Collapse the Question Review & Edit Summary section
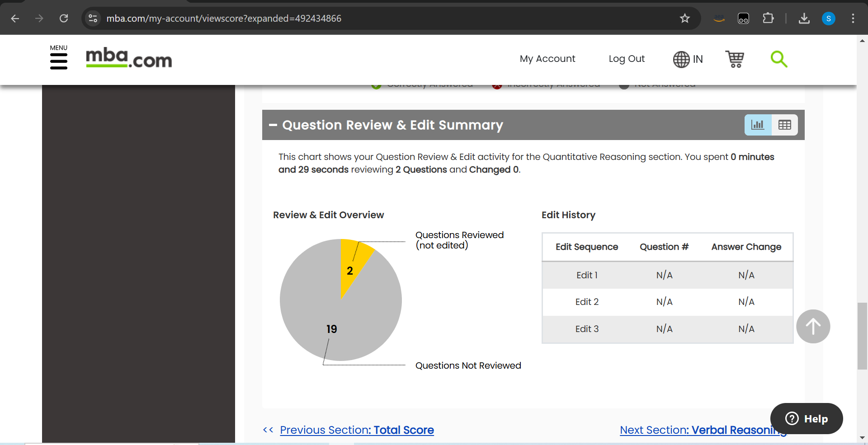 (273, 125)
